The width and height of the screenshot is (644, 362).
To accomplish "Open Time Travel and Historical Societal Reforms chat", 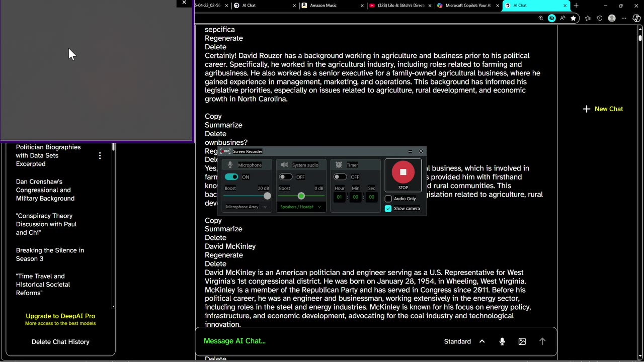I will [43, 285].
